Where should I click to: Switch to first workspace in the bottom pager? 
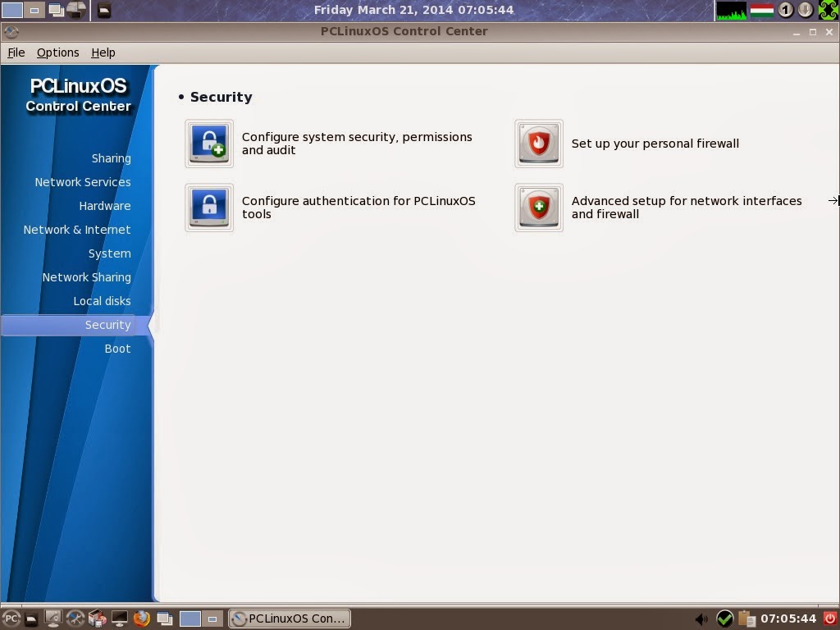tap(189, 619)
